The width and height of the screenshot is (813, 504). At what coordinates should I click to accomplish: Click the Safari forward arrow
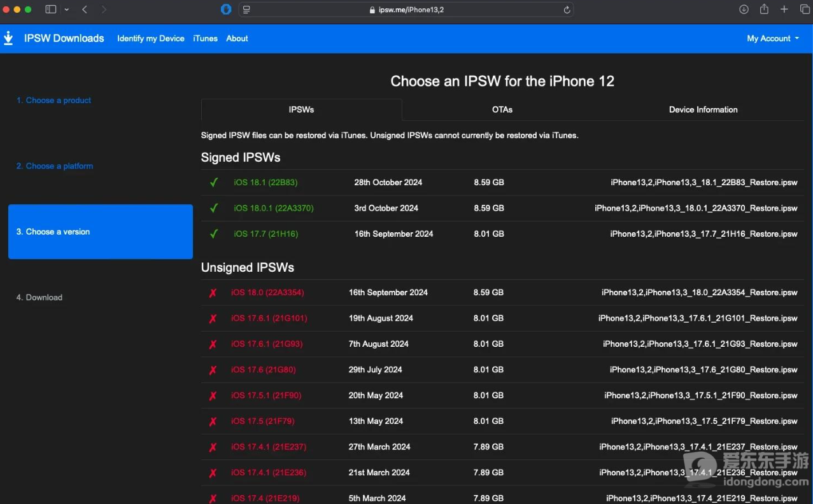tap(104, 10)
